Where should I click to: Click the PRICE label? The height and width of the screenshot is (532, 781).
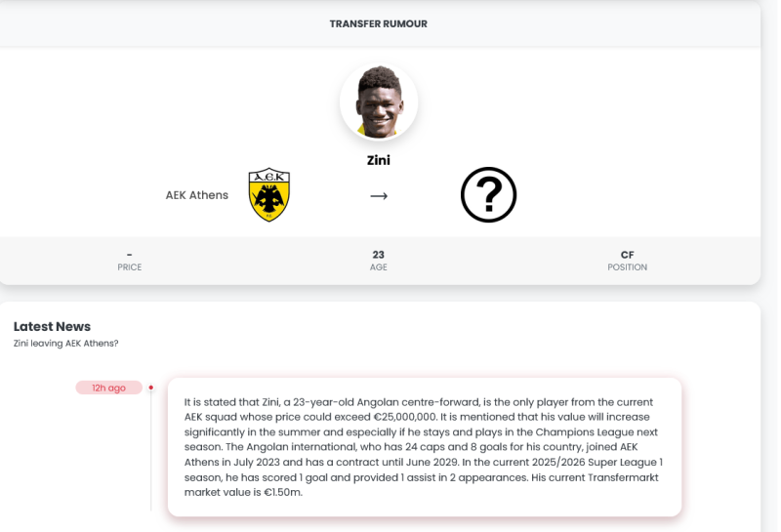(x=129, y=267)
